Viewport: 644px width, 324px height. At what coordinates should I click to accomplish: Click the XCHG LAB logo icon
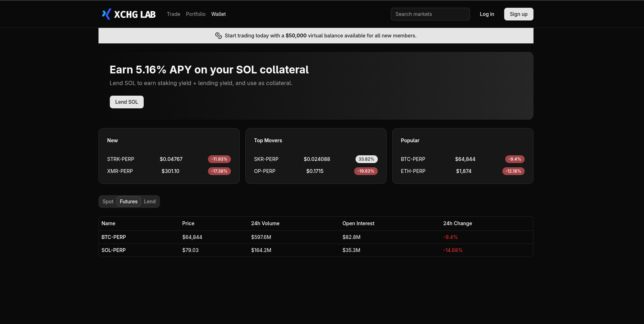coord(106,14)
